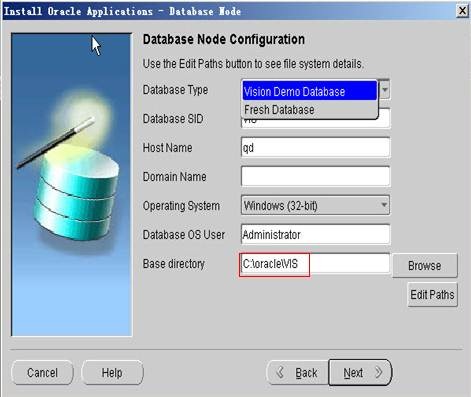The width and height of the screenshot is (471, 397).
Task: Open the Operating System dropdown
Action: tap(315, 205)
